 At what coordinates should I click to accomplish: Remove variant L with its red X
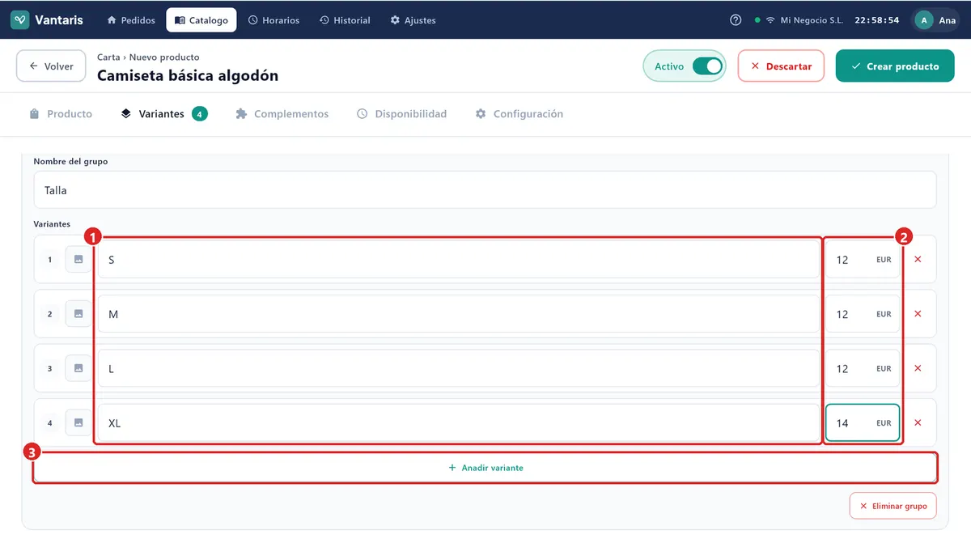918,368
